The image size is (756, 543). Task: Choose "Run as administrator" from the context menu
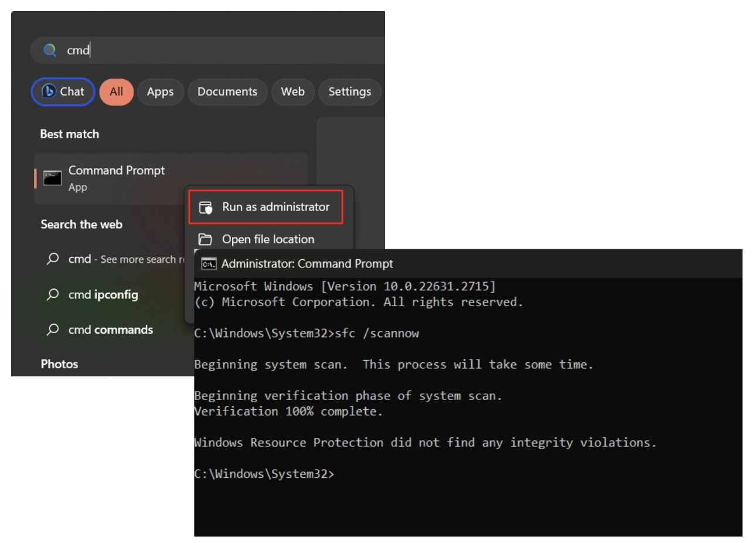pyautogui.click(x=275, y=206)
